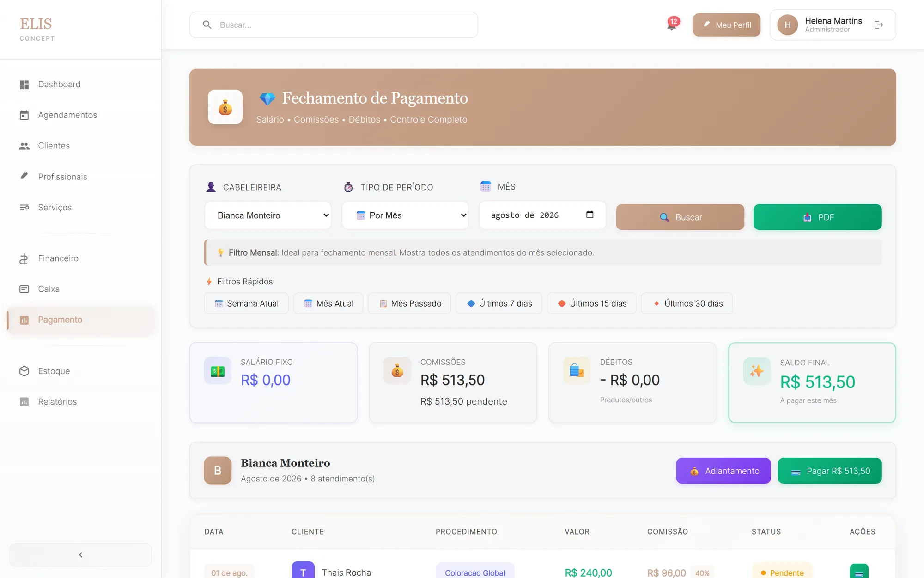Open the calendar picker in Mês field
The width and height of the screenshot is (924, 578).
[590, 215]
